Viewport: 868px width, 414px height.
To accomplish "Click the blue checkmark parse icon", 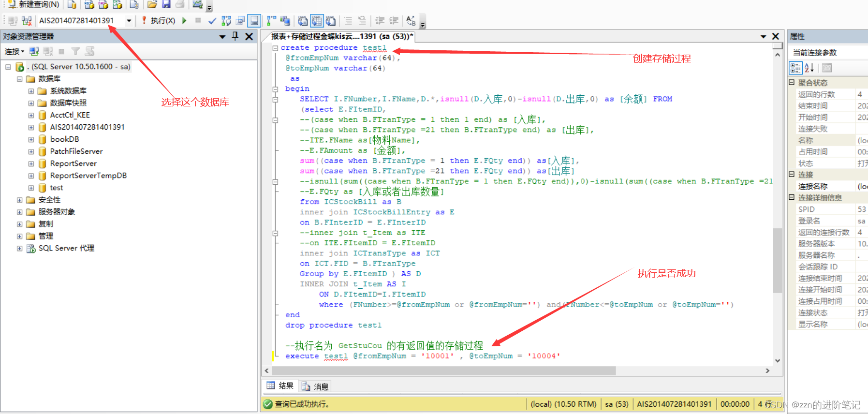I will click(212, 21).
